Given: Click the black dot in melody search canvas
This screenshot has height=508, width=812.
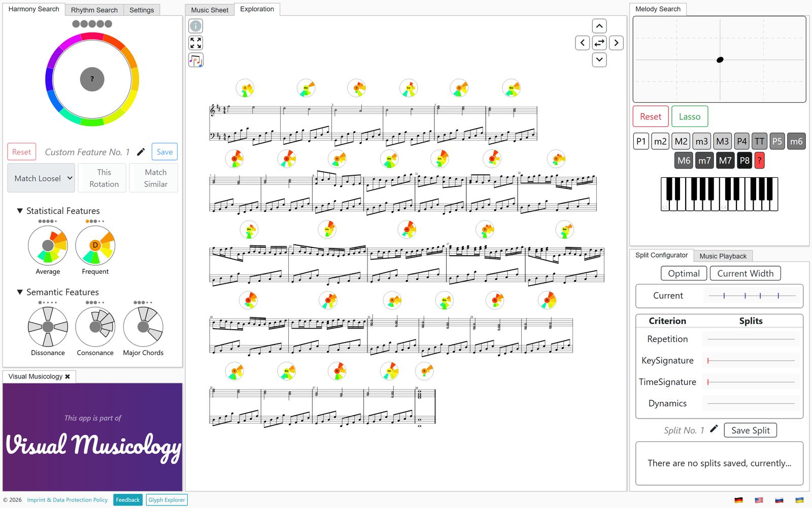Looking at the screenshot, I should [720, 60].
